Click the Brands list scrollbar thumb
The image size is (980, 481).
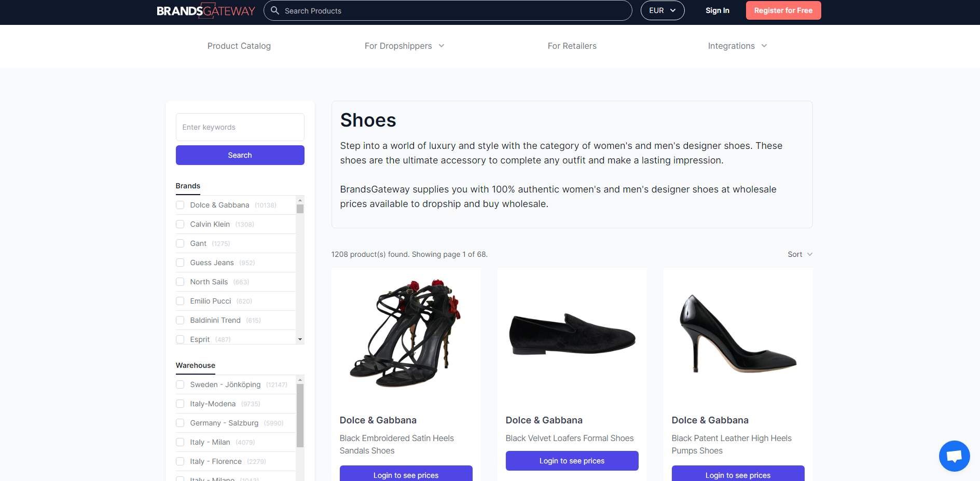coord(300,209)
